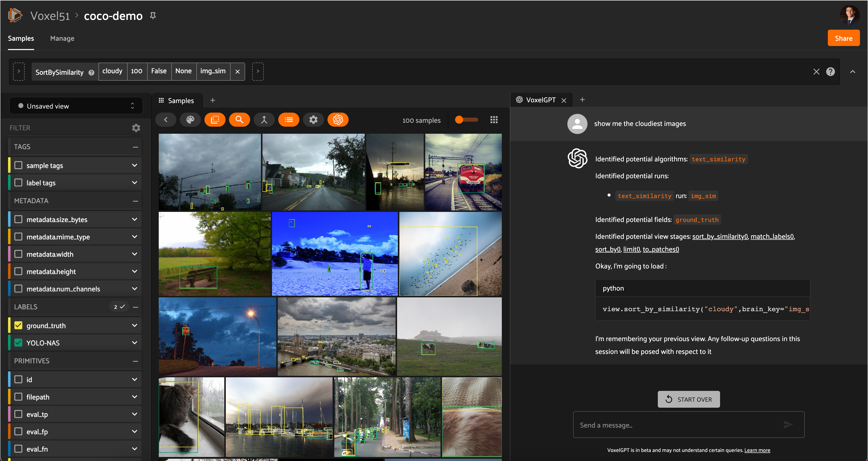
Task: Open the filter settings gear icon
Action: coord(136,128)
